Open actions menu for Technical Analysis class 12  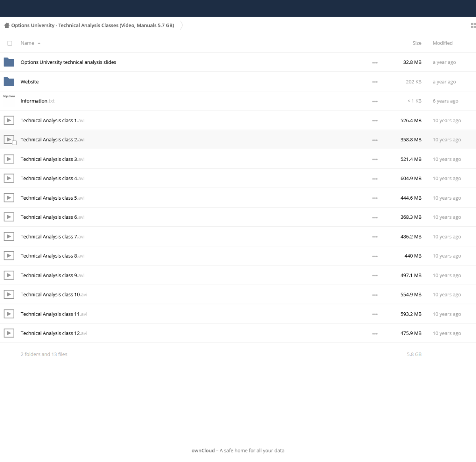pos(375,333)
